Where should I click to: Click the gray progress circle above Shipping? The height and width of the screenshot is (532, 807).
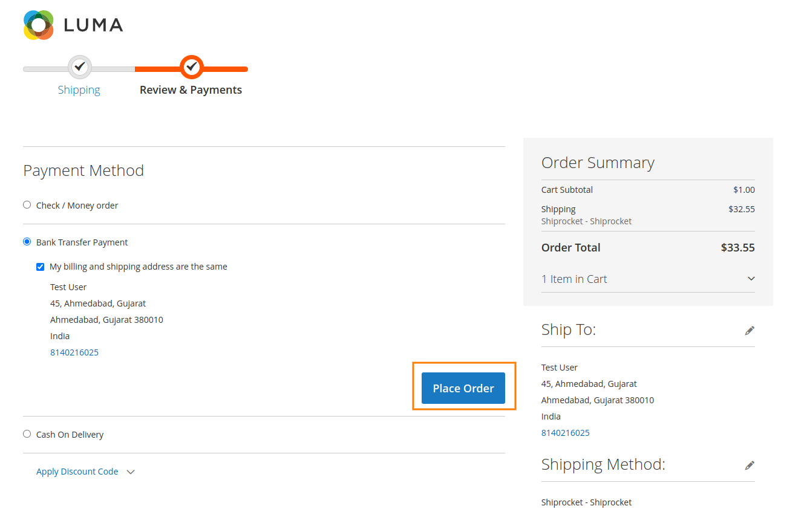(x=79, y=66)
